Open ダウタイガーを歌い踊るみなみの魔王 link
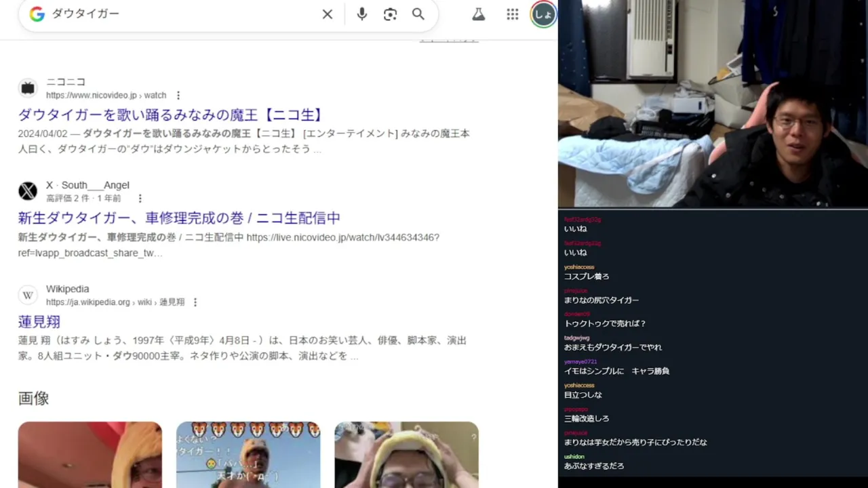This screenshot has width=868, height=488. (x=172, y=115)
